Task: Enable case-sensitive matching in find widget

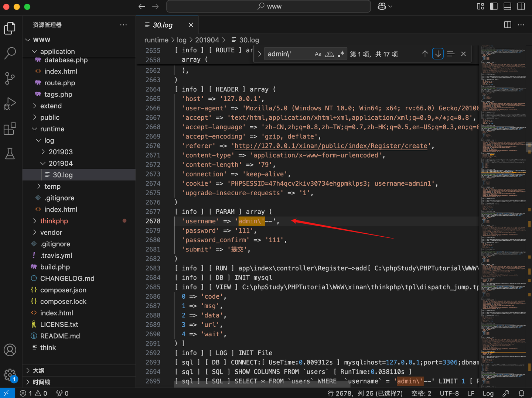Action: 318,54
